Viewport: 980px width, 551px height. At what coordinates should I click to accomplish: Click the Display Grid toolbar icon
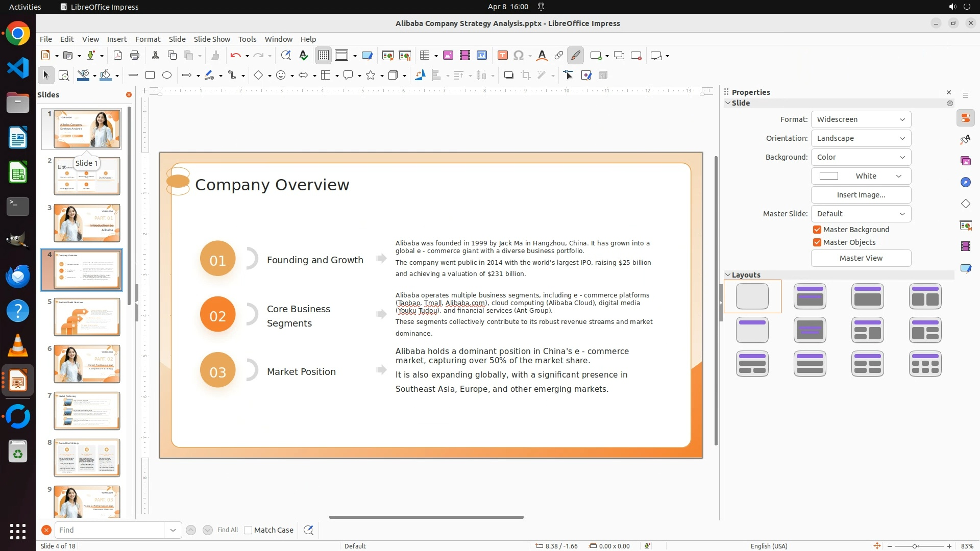pos(324,56)
